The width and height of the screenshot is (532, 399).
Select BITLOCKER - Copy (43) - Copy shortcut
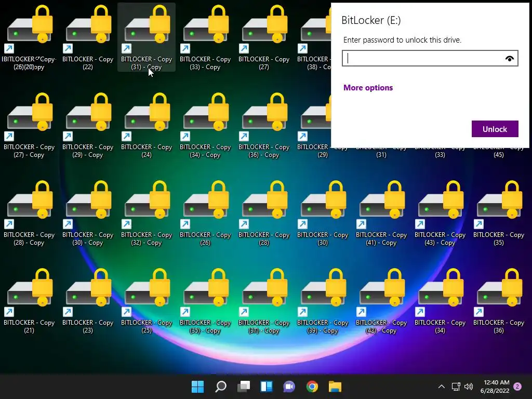[440, 213]
